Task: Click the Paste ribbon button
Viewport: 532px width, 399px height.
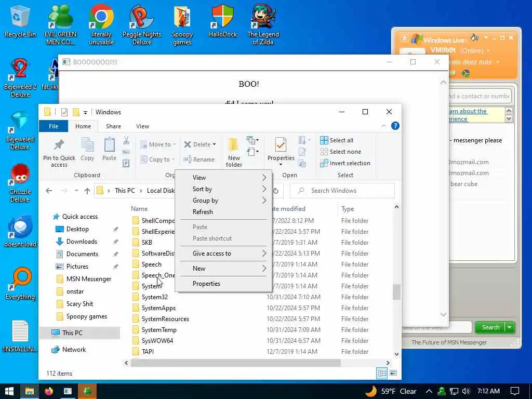Action: point(109,149)
